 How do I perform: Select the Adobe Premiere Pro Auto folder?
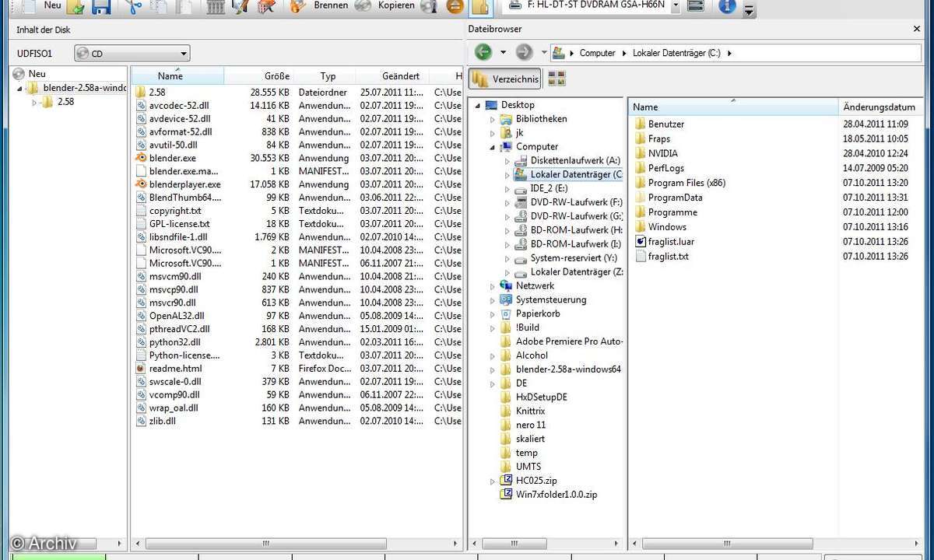click(570, 341)
